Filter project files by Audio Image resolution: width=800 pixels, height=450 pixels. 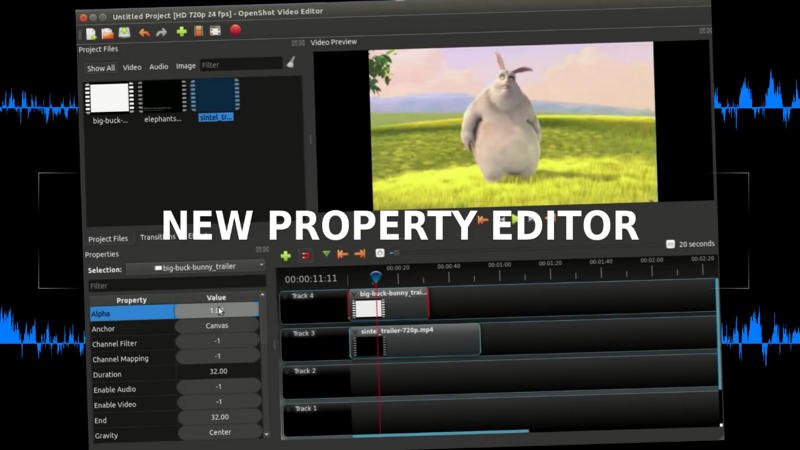(x=159, y=67)
